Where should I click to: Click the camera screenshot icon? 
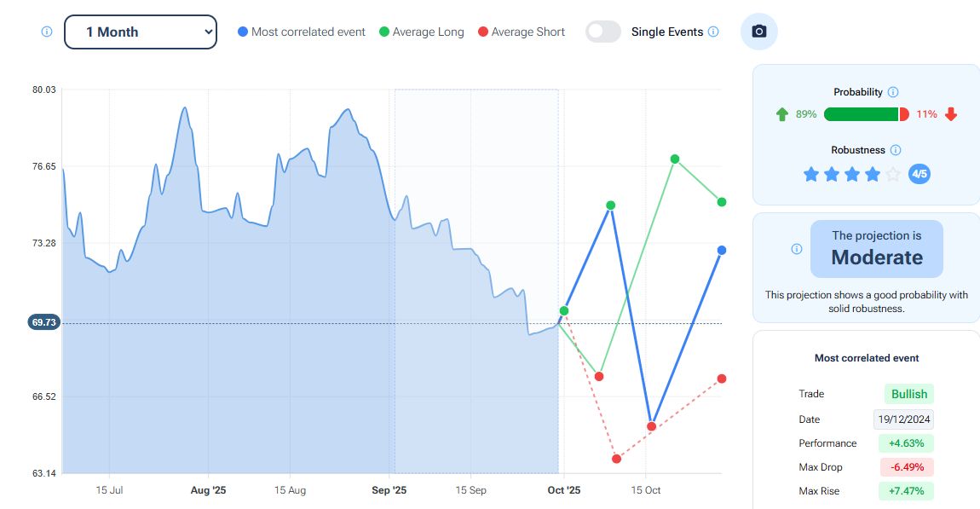tap(759, 32)
